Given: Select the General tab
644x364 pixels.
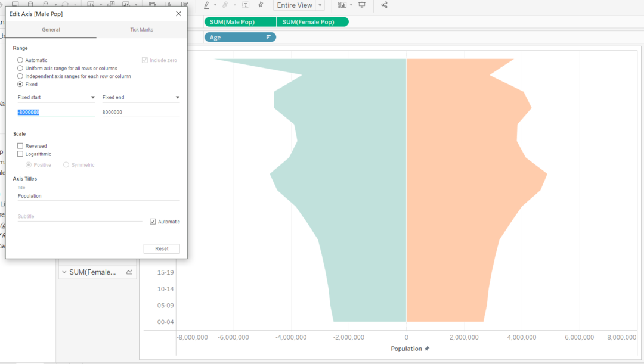Looking at the screenshot, I should (x=51, y=29).
